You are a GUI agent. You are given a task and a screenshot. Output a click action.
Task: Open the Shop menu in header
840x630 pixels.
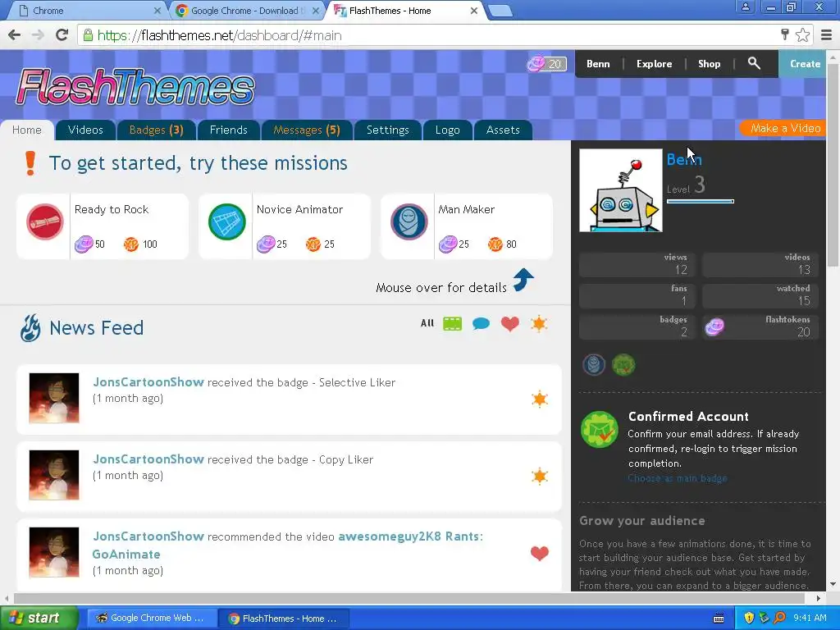pos(710,64)
